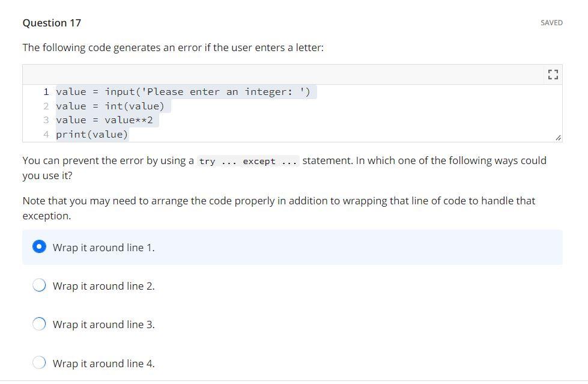The image size is (588, 384).
Task: Click the SAVED status indicator
Action: pyautogui.click(x=552, y=22)
